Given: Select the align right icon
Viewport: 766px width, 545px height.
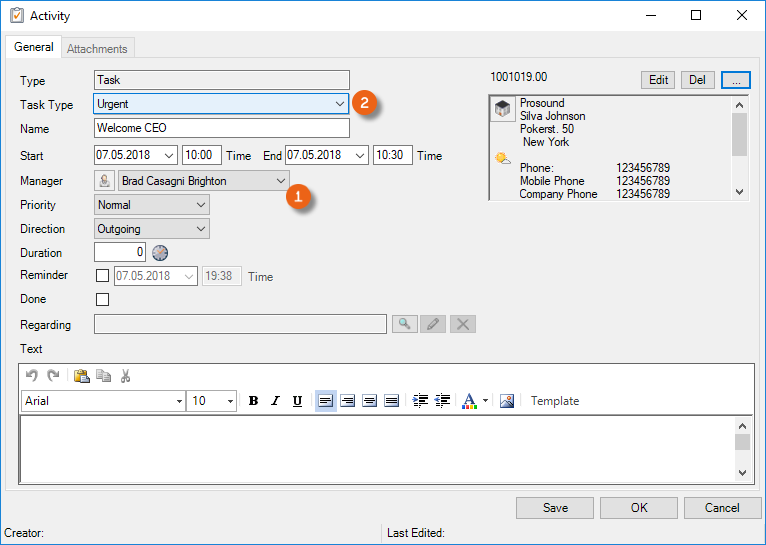Looking at the screenshot, I should (369, 401).
